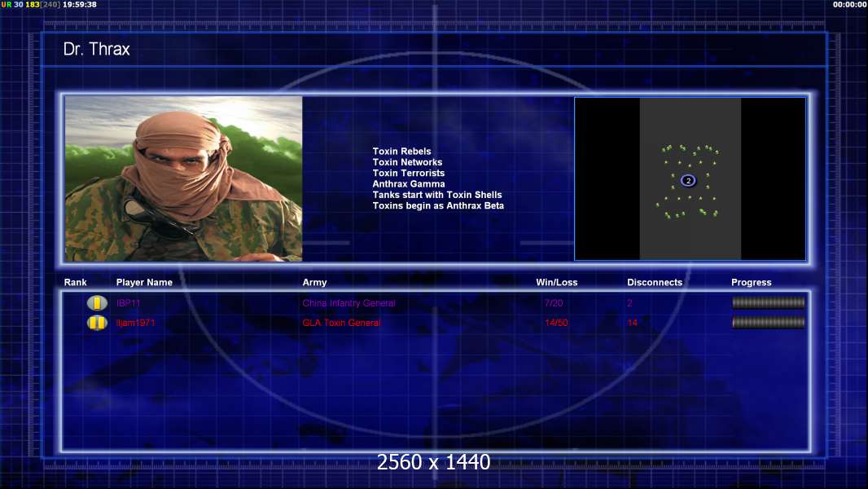The height and width of the screenshot is (489, 868).
Task: Click the Progress column header
Action: point(752,283)
